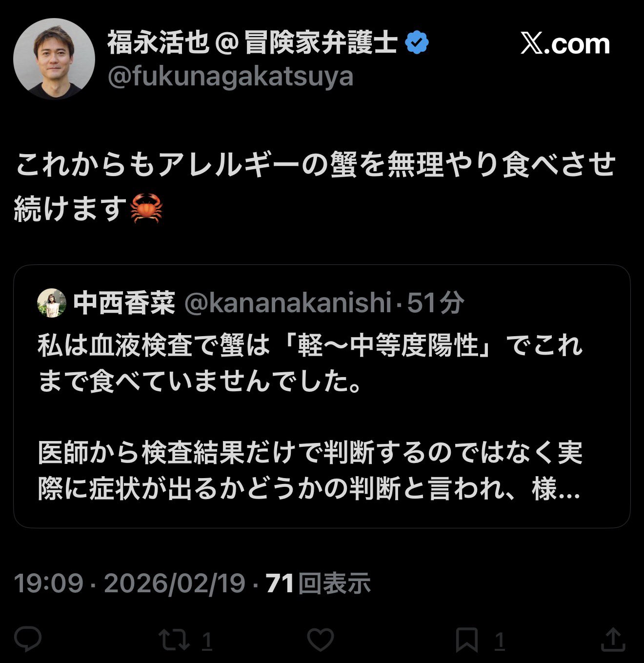This screenshot has height=663, width=644.
Task: Tap the crab emoji in post
Action: 146,208
